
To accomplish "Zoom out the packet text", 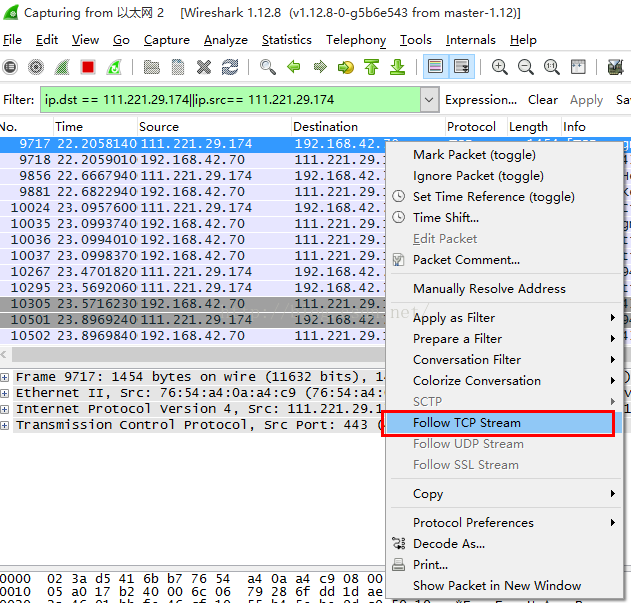I will point(526,67).
